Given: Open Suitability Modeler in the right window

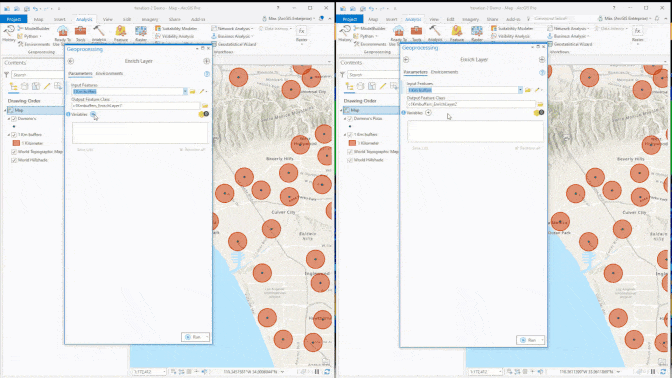Looking at the screenshot, I should tap(512, 28).
